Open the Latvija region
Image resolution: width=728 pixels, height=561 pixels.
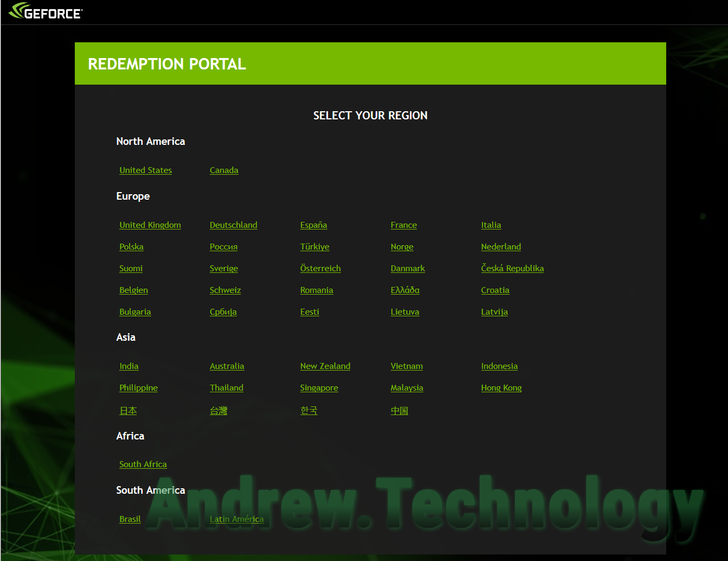pos(494,312)
